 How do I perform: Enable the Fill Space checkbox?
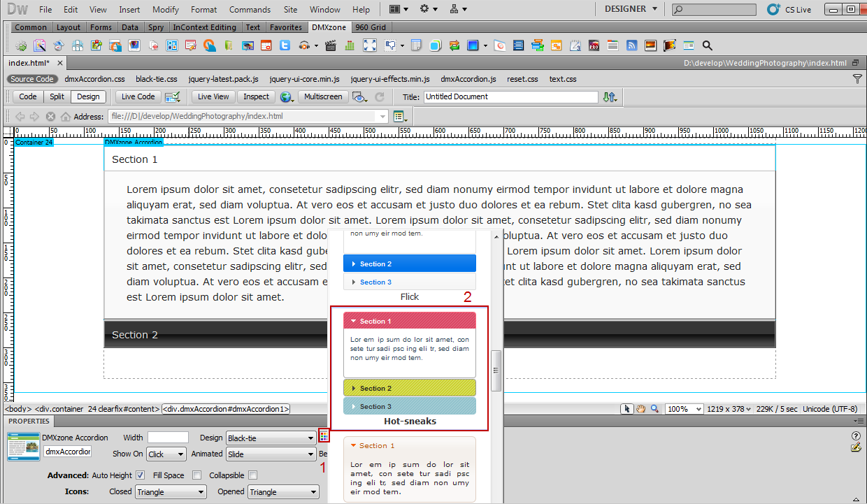[x=196, y=475]
